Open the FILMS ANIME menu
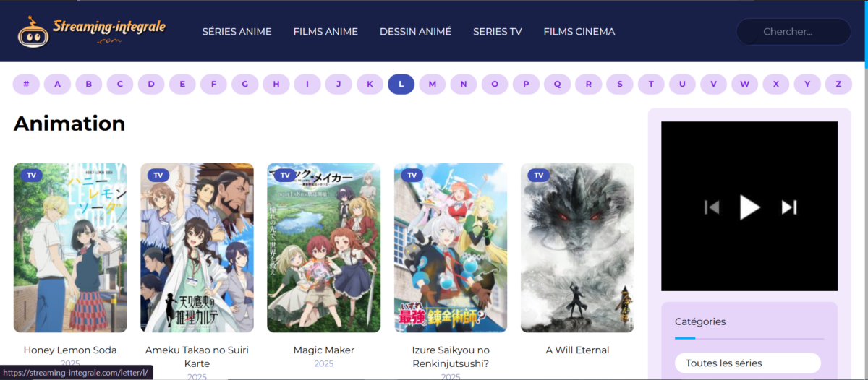868x380 pixels. tap(325, 32)
